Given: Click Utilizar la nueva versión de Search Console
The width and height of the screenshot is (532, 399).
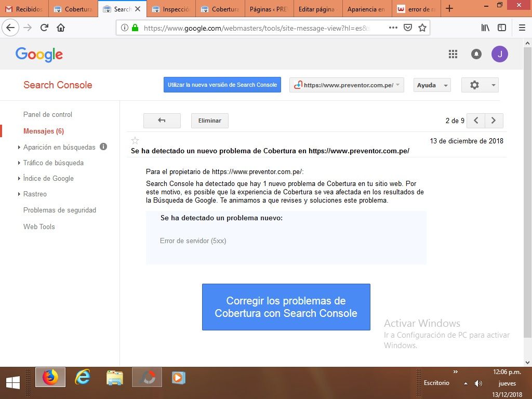Looking at the screenshot, I should click(x=222, y=85).
